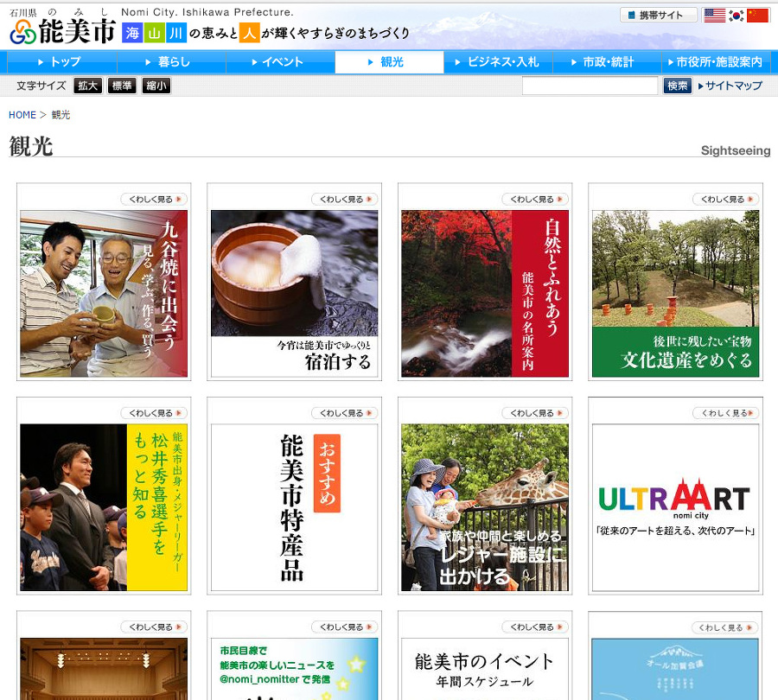Screen dimensions: 778x700
Task: Click the Nomi City logo emblem
Action: click(x=22, y=33)
